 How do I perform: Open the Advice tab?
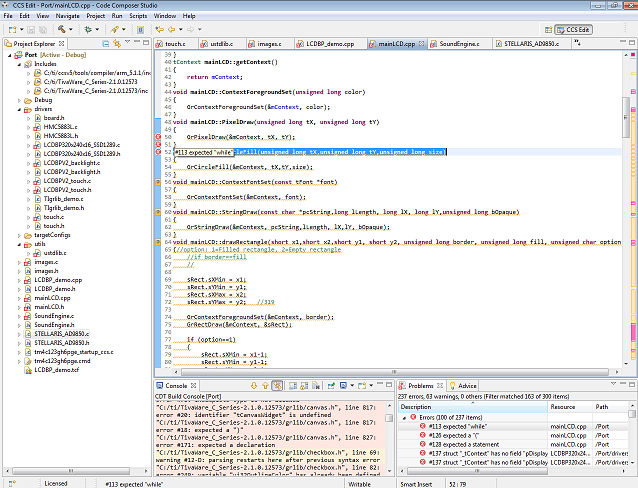[x=467, y=385]
